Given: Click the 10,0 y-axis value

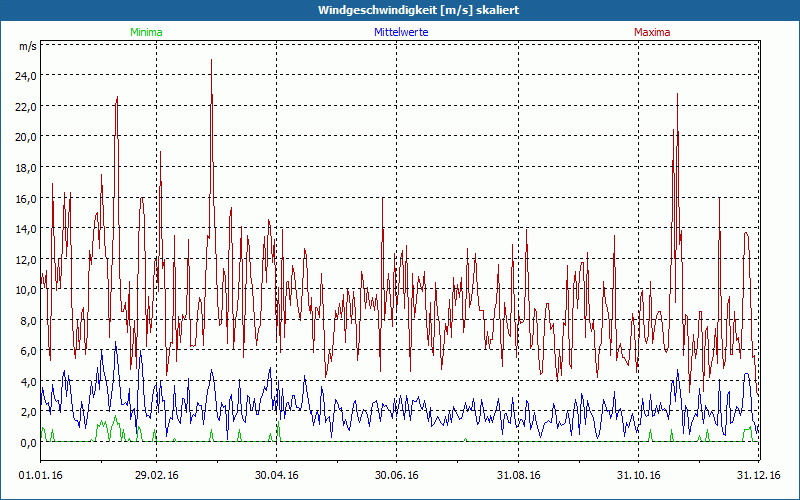Looking at the screenshot, I should [26, 290].
